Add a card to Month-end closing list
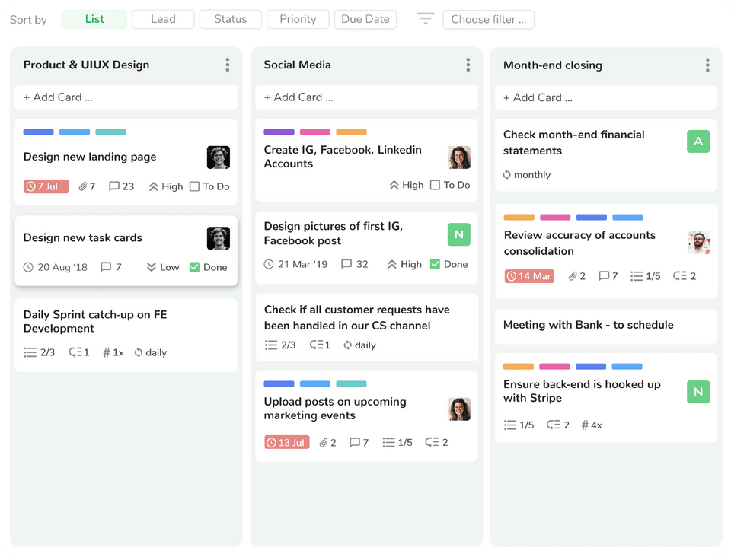 (x=606, y=97)
